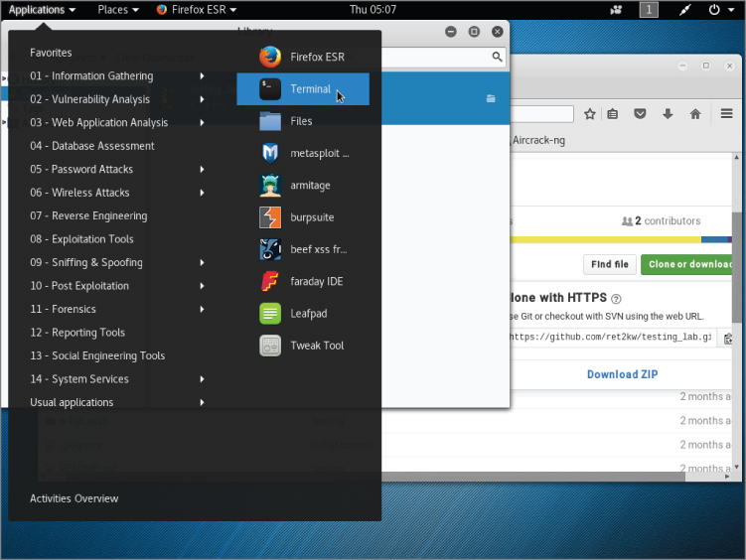Open burpsuite from favorites
Image resolution: width=746 pixels, height=560 pixels.
click(x=303, y=217)
